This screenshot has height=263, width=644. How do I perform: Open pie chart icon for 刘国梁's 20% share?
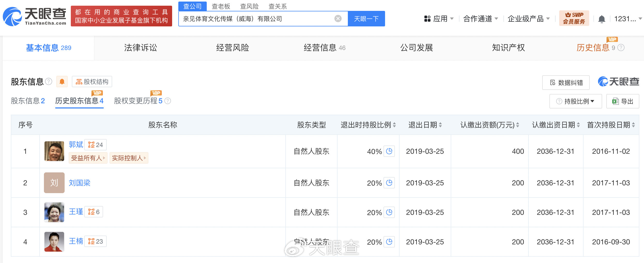[x=389, y=183]
